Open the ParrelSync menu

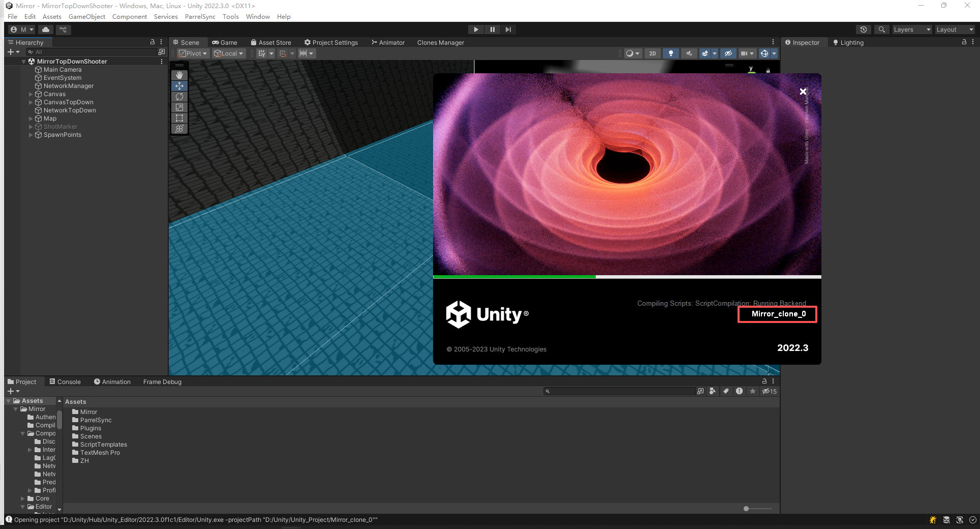[200, 17]
